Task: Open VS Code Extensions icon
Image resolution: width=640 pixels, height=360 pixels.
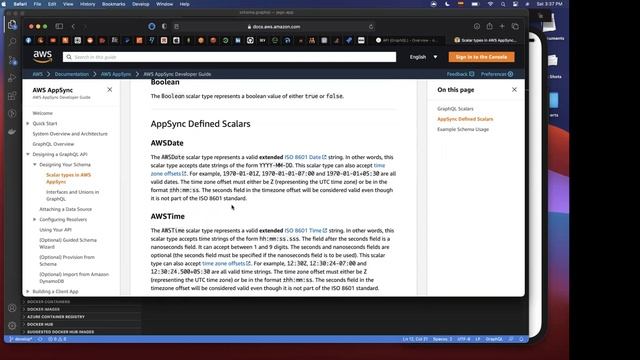Action: tap(12, 96)
